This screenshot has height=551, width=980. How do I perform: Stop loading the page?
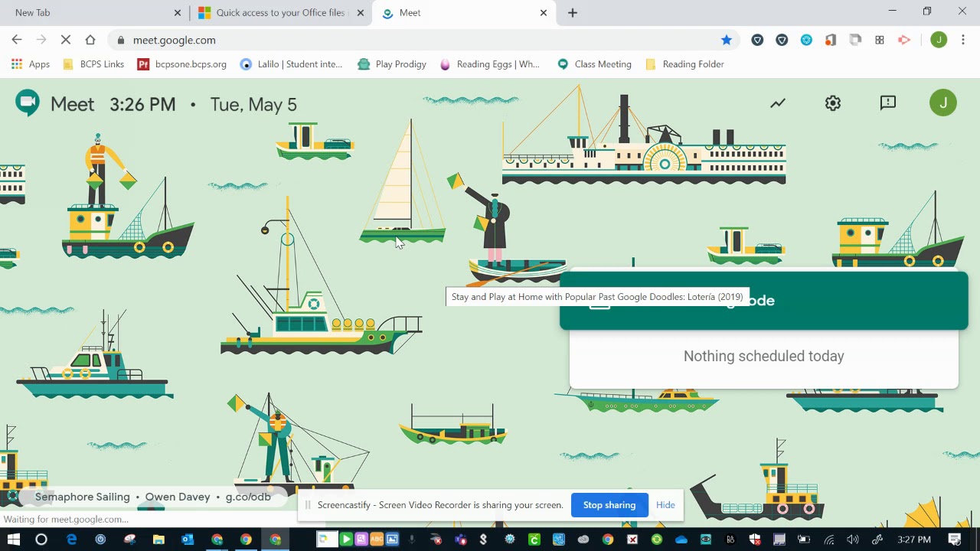pyautogui.click(x=66, y=40)
